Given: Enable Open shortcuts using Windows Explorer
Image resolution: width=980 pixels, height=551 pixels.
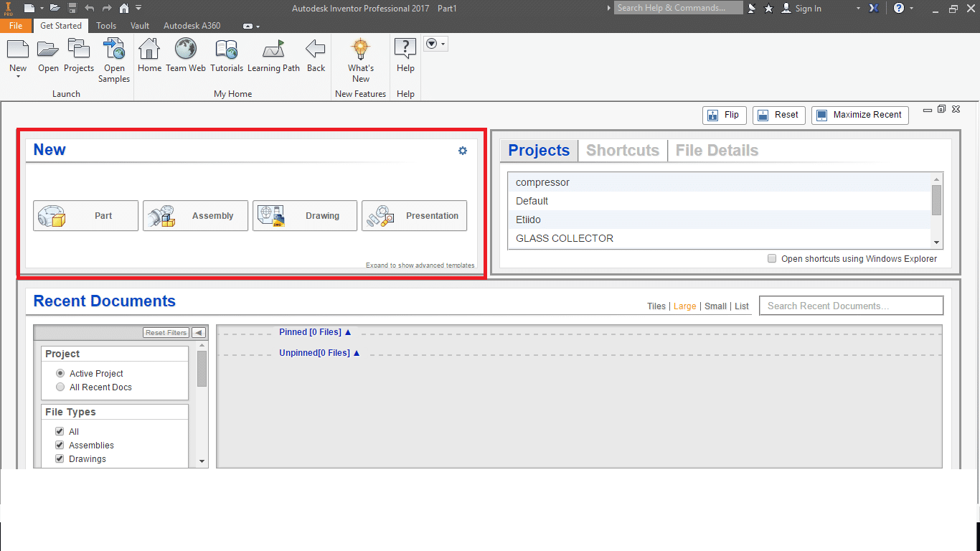Looking at the screenshot, I should 771,258.
